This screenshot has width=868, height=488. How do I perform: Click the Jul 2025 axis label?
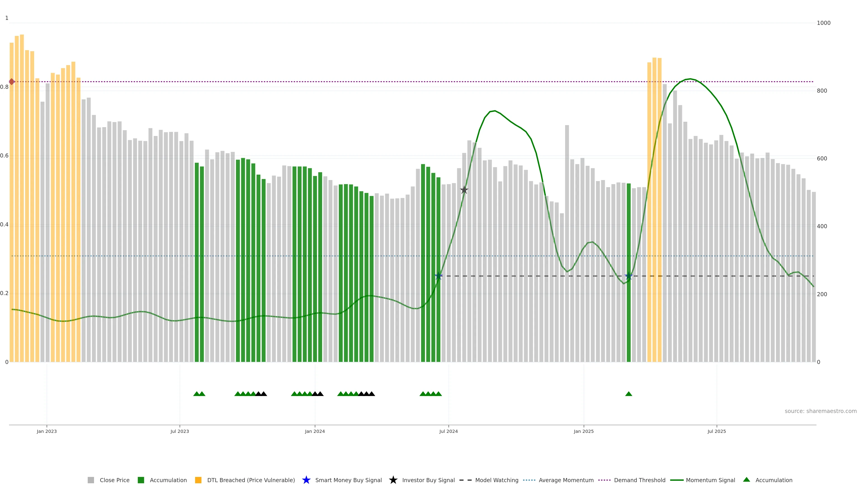pos(716,431)
